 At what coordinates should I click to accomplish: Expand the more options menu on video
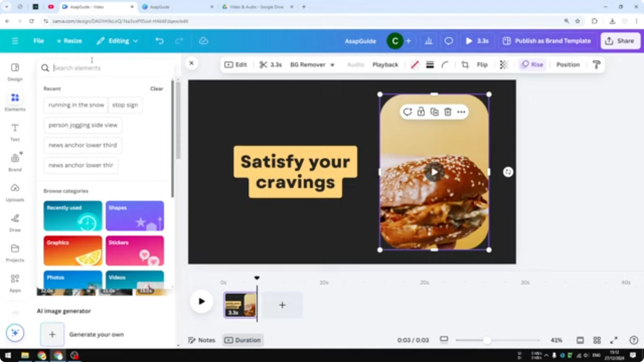pyautogui.click(x=461, y=112)
